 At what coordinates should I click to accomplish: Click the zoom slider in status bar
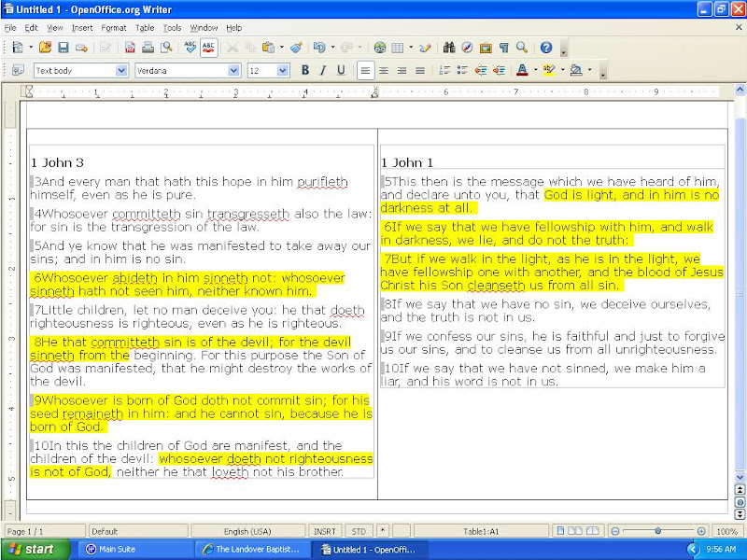click(658, 531)
